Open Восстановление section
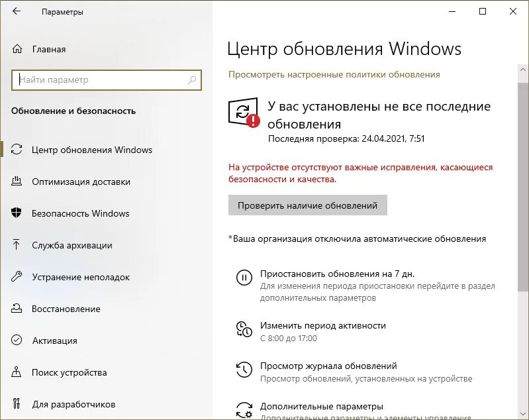Screen dimensions: 529x420 (66, 309)
